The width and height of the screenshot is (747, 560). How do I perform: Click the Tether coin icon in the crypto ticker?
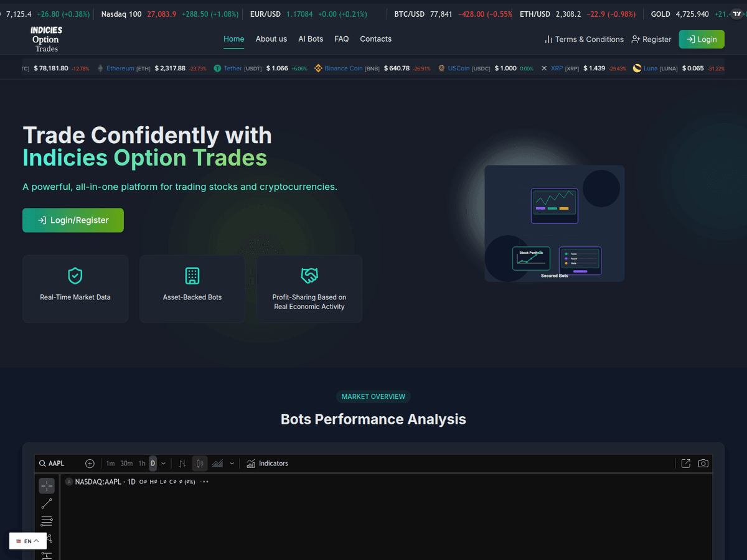tap(218, 68)
